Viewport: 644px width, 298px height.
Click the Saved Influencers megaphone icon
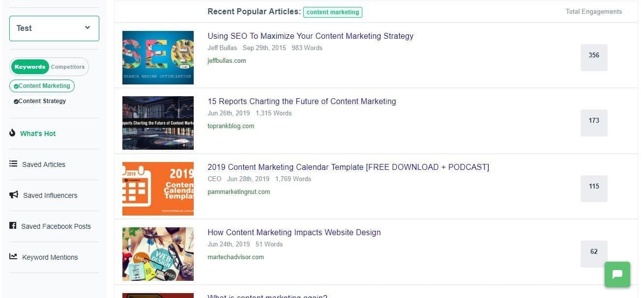click(x=12, y=195)
